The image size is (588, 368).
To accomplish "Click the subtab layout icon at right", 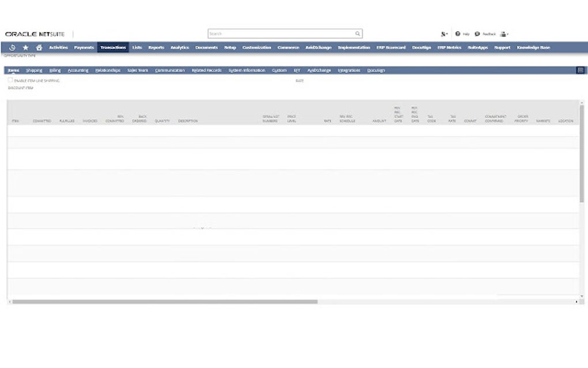I will pyautogui.click(x=580, y=70).
